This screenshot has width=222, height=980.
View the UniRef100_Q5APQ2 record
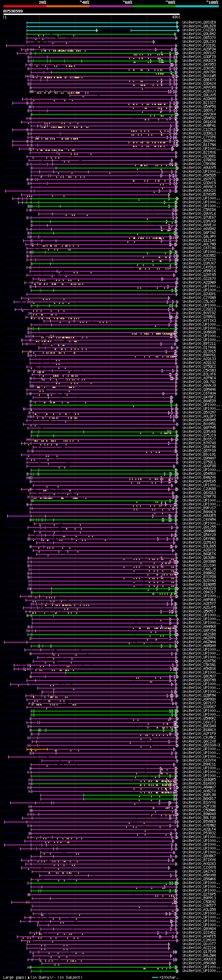(199, 118)
